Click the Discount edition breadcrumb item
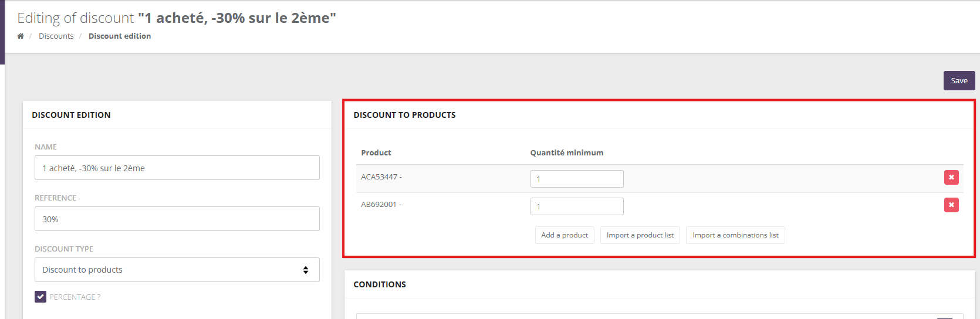Screen dimensions: 980x319 pyautogui.click(x=120, y=36)
